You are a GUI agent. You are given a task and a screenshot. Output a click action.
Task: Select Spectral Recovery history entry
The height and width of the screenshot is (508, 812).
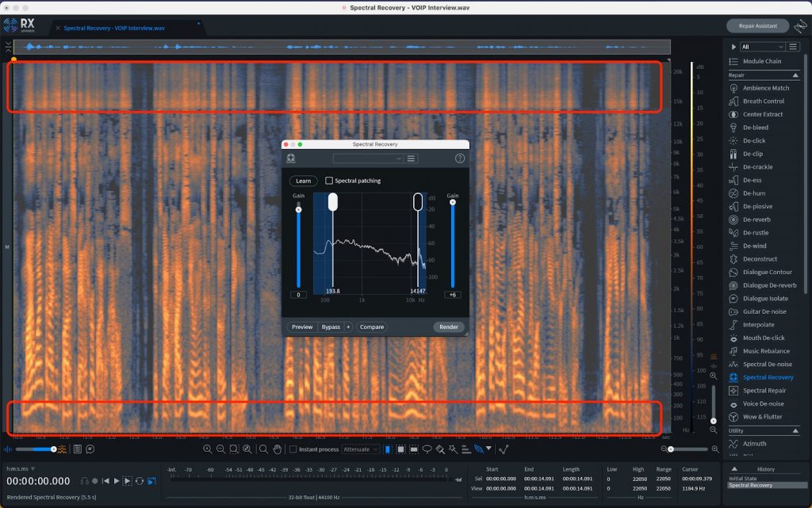[767, 485]
